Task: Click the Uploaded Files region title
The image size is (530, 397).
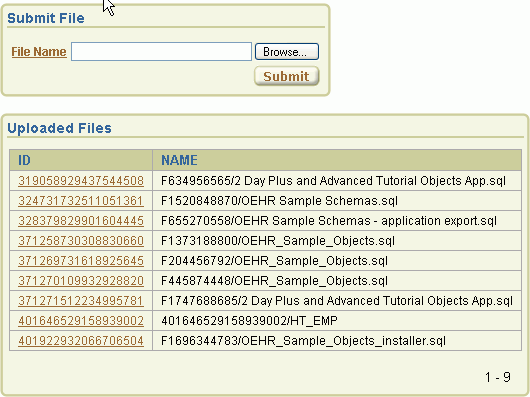Action: [x=59, y=128]
